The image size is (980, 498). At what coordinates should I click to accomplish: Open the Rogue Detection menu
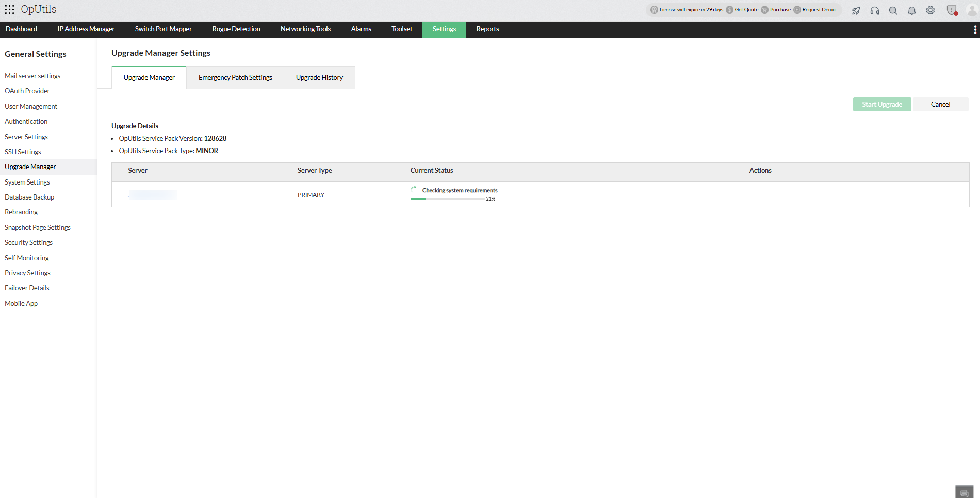236,29
